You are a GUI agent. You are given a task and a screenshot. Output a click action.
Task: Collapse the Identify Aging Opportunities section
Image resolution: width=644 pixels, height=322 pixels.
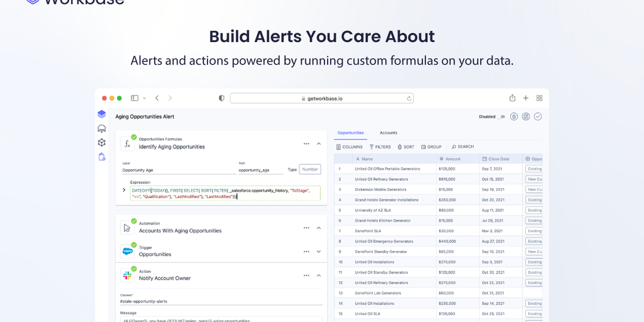(319, 143)
